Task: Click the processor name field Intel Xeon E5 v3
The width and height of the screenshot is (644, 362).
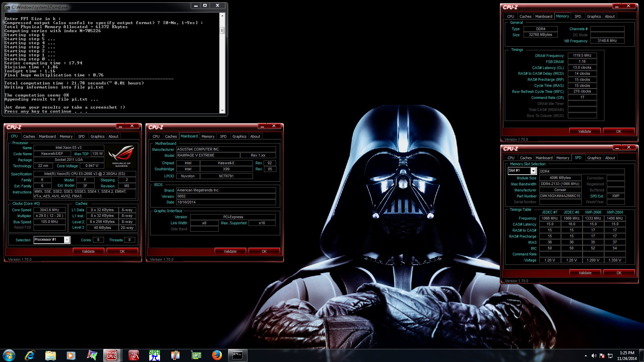Action: (69, 147)
